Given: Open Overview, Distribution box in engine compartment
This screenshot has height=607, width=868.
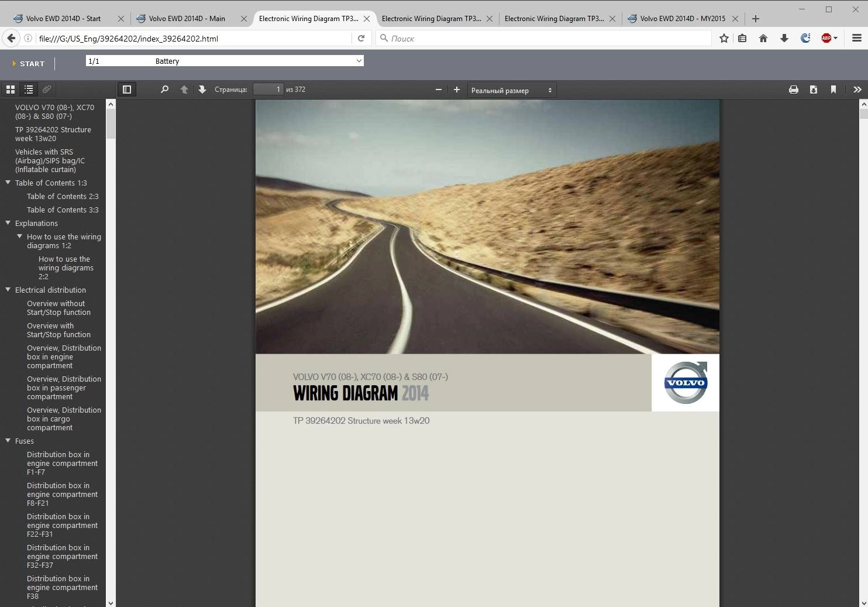Looking at the screenshot, I should [64, 356].
